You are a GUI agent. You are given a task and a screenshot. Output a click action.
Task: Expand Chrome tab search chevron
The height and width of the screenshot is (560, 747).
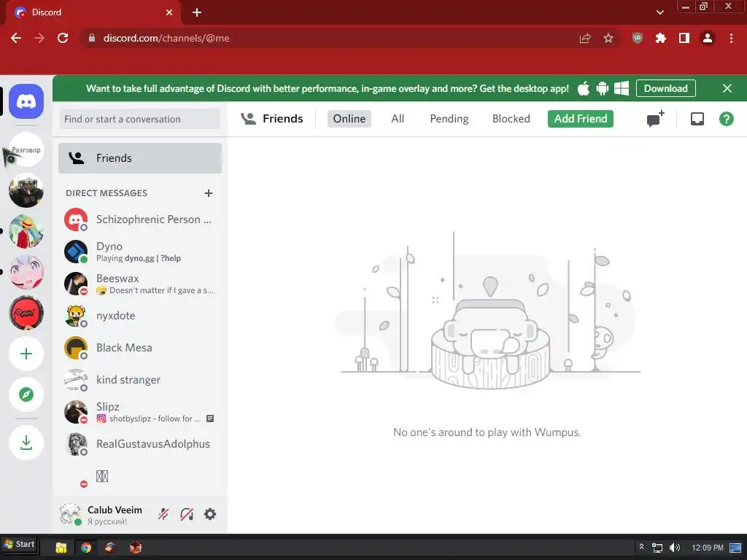[x=659, y=12]
